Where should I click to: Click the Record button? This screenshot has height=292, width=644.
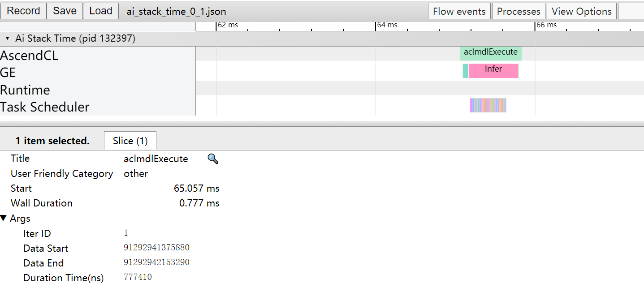pos(23,11)
